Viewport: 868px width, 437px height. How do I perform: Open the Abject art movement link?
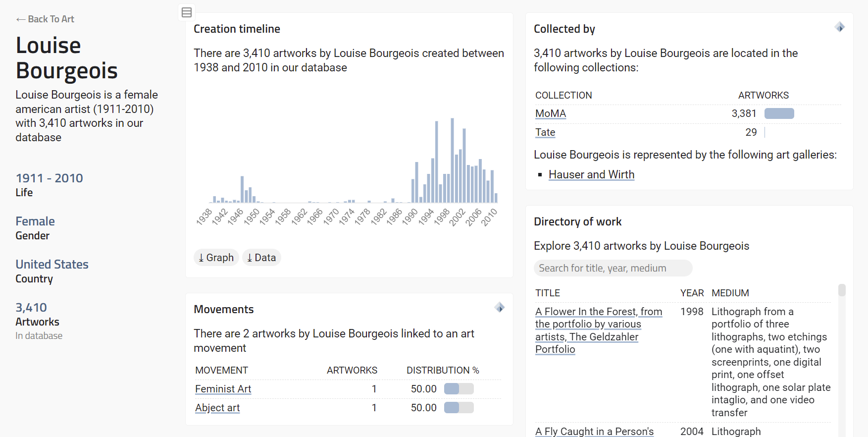(x=217, y=408)
